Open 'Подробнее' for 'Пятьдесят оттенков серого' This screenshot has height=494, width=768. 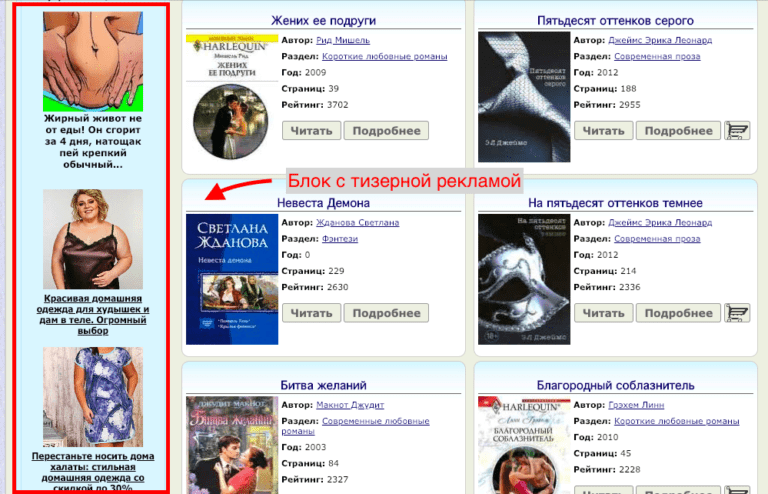(678, 131)
